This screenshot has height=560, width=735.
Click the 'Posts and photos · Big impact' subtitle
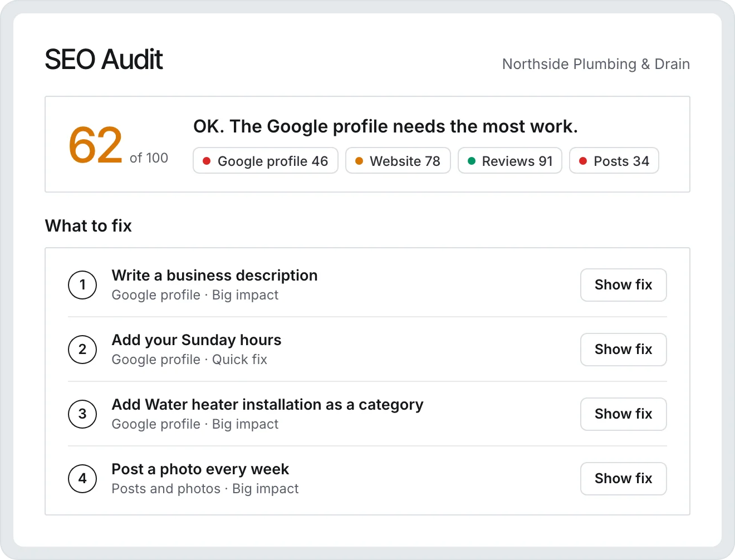tap(205, 489)
